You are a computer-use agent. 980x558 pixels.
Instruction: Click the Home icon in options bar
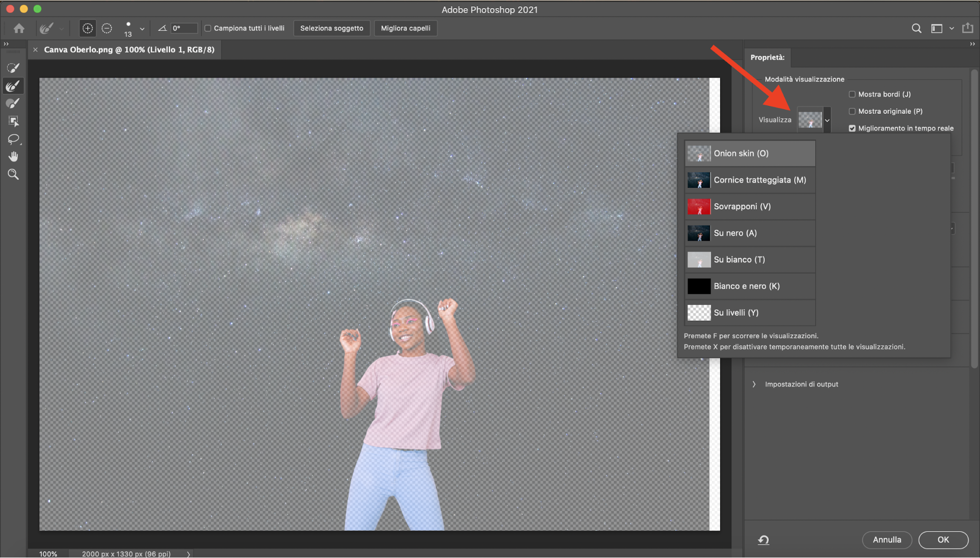tap(19, 28)
